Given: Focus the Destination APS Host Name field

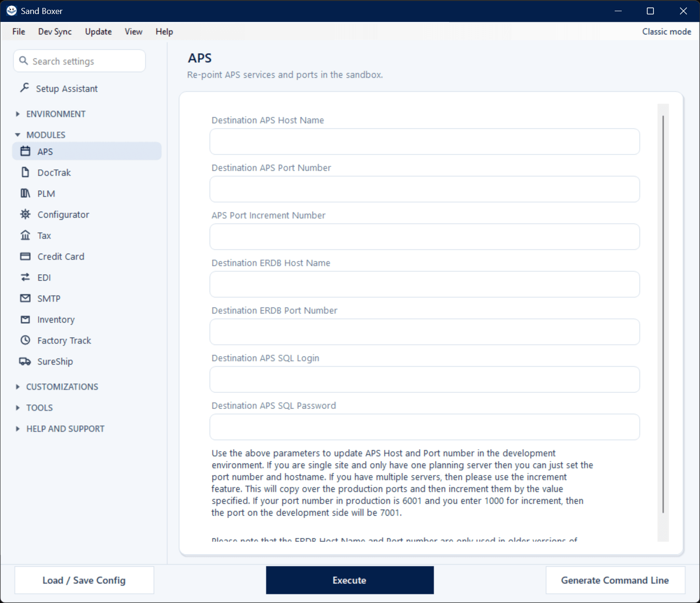Looking at the screenshot, I should [x=425, y=141].
